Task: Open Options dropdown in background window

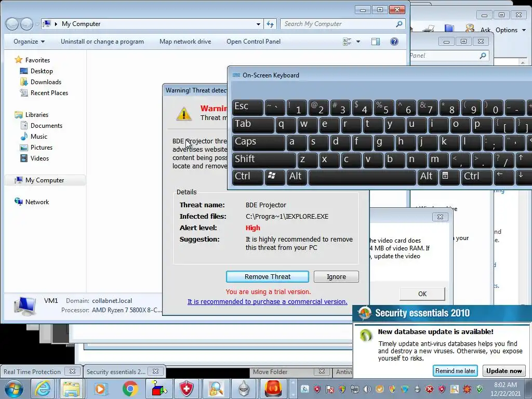Action: coord(510,30)
